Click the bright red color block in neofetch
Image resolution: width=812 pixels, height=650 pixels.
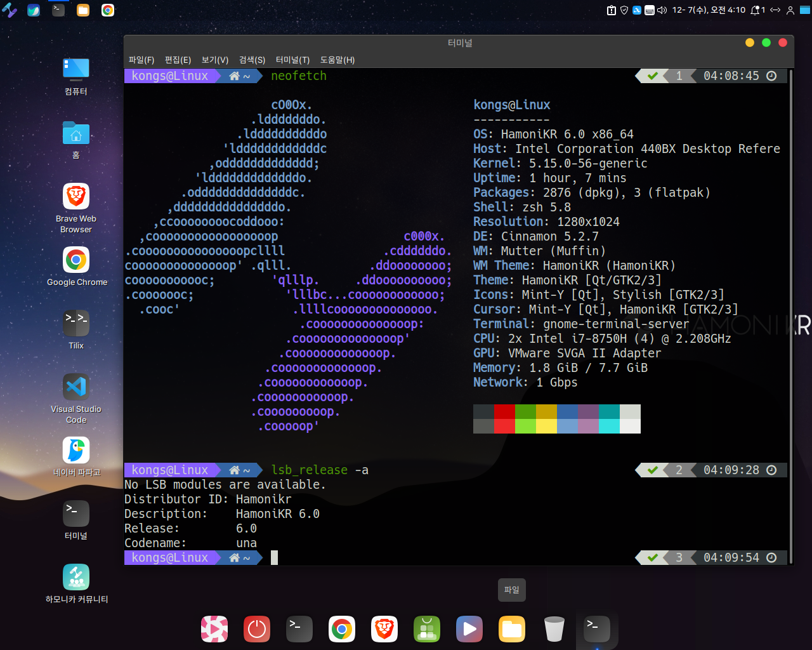tap(504, 426)
